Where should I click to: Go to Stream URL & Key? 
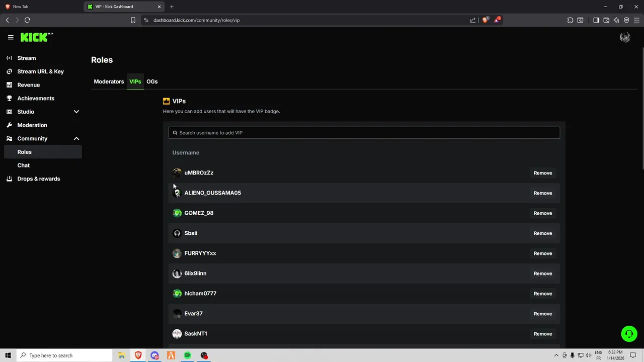point(41,71)
